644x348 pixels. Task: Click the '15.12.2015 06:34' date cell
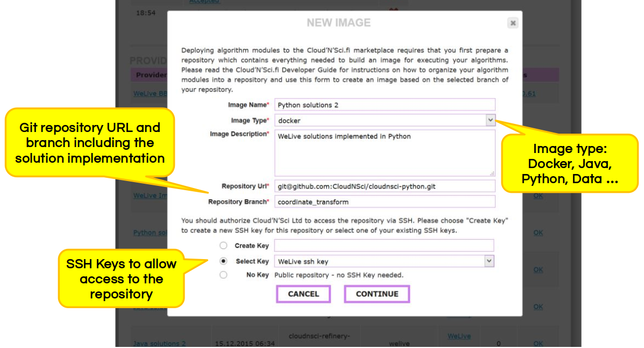pyautogui.click(x=245, y=344)
